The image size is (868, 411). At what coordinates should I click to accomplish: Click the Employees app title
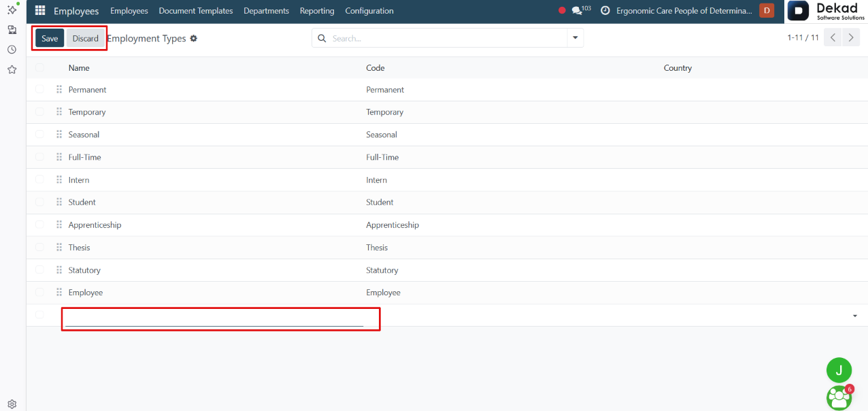[76, 11]
